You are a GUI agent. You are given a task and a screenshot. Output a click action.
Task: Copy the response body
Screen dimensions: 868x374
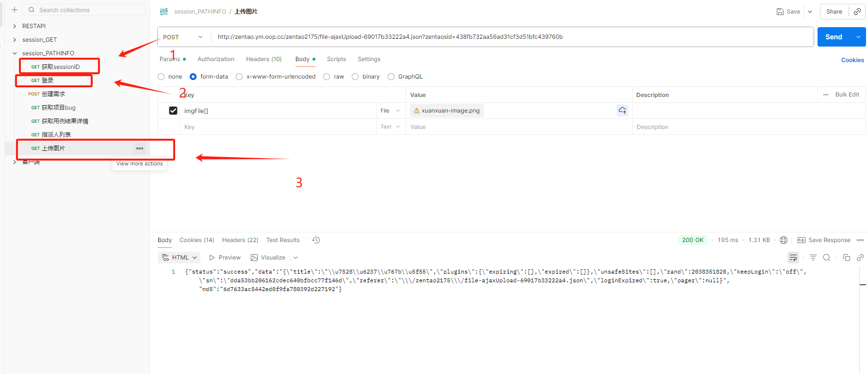[847, 258]
